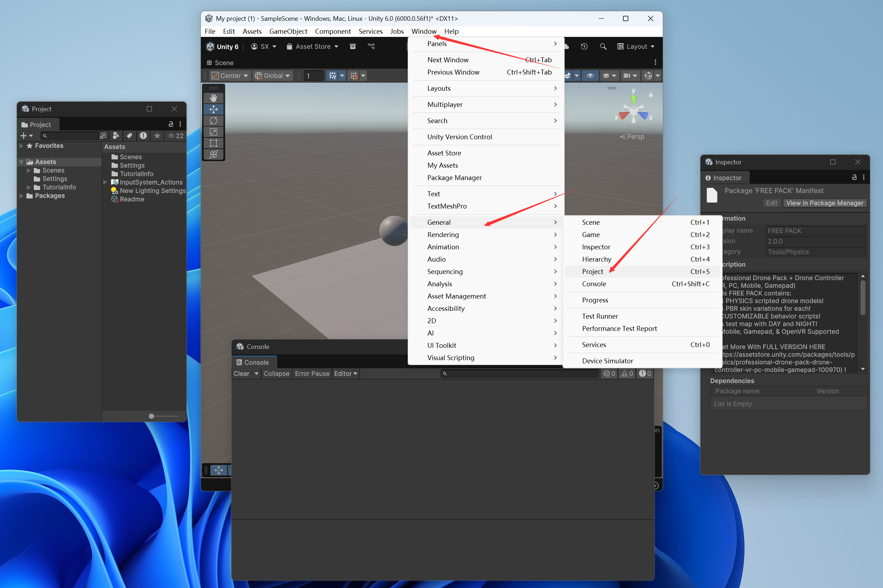883x588 pixels.
Task: Click the Edit button in Inspector
Action: pos(771,203)
